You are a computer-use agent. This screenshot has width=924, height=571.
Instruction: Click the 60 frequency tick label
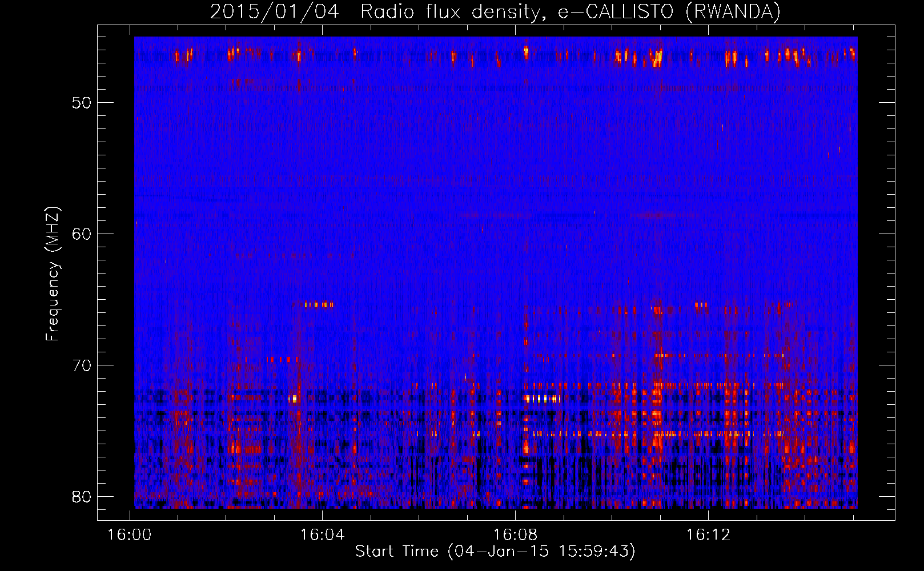[82, 234]
